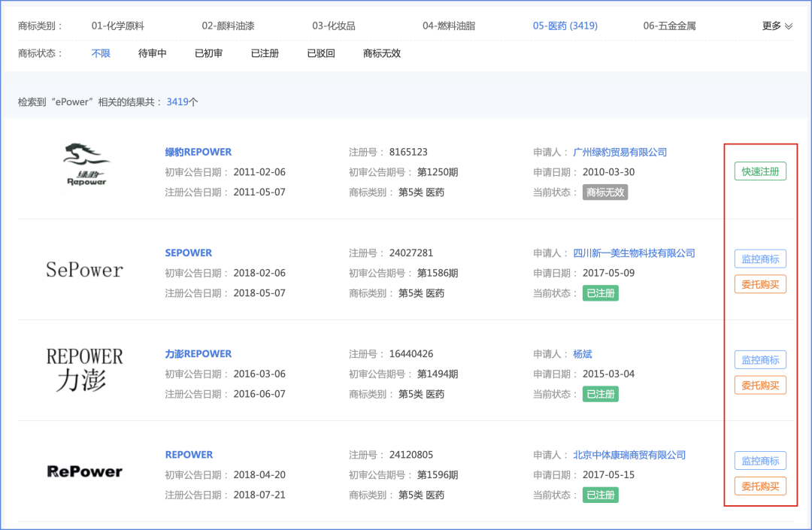Select registration number 16440426
The image size is (812, 530).
click(x=411, y=354)
